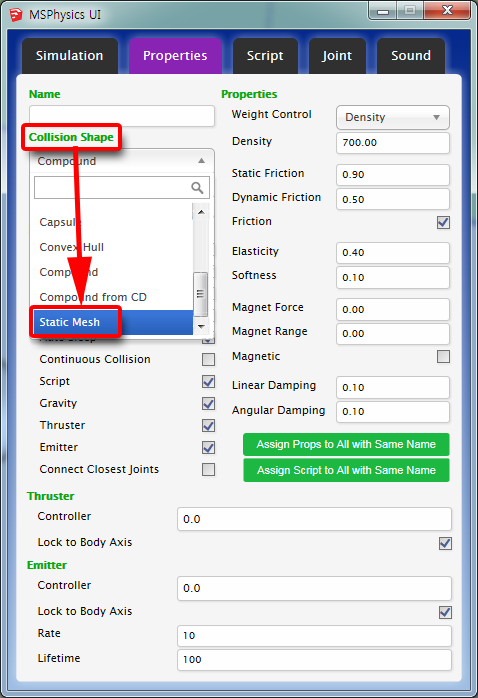
Task: Click Assign Props to All with Same Name
Action: 346,444
